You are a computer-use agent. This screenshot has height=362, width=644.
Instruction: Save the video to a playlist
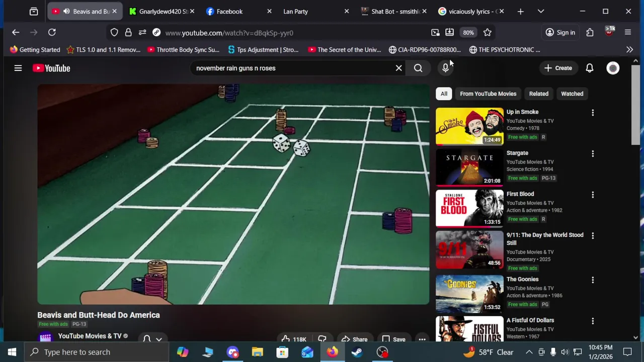point(393,339)
